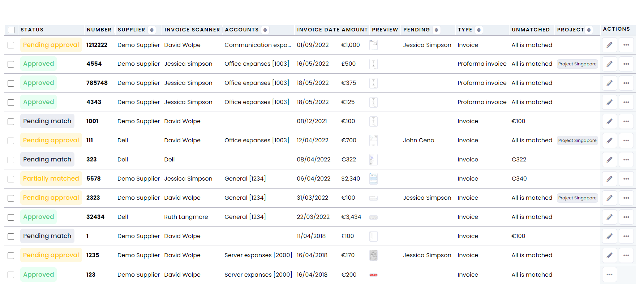
Task: Edit invoice 4554 with the pencil icon
Action: [609, 64]
